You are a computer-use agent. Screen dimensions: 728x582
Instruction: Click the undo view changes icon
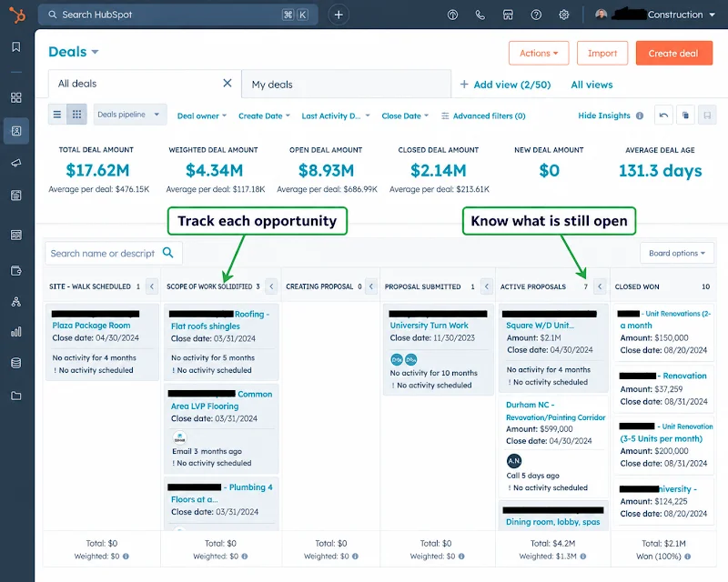point(663,115)
